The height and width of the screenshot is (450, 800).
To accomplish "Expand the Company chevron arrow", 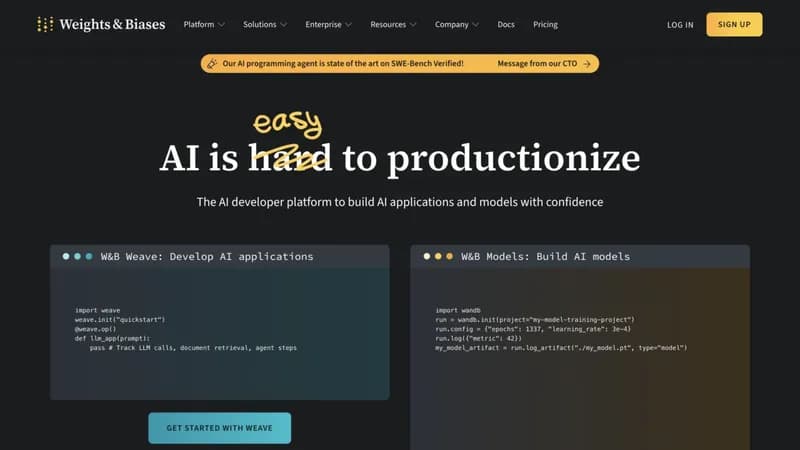I will click(476, 24).
